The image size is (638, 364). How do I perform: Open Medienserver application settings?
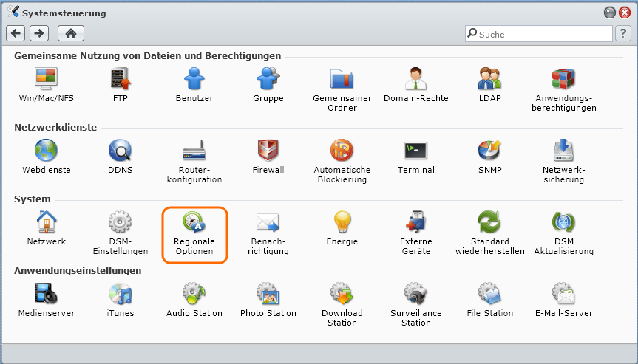point(46,295)
